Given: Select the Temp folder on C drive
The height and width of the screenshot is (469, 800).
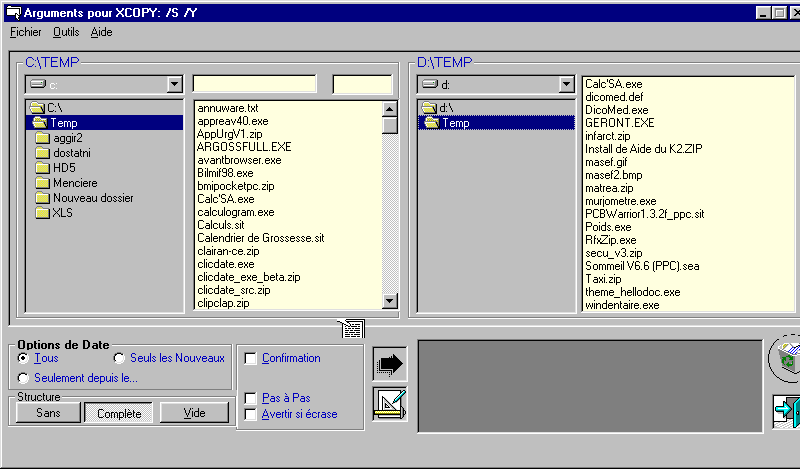Looking at the screenshot, I should pos(105,122).
